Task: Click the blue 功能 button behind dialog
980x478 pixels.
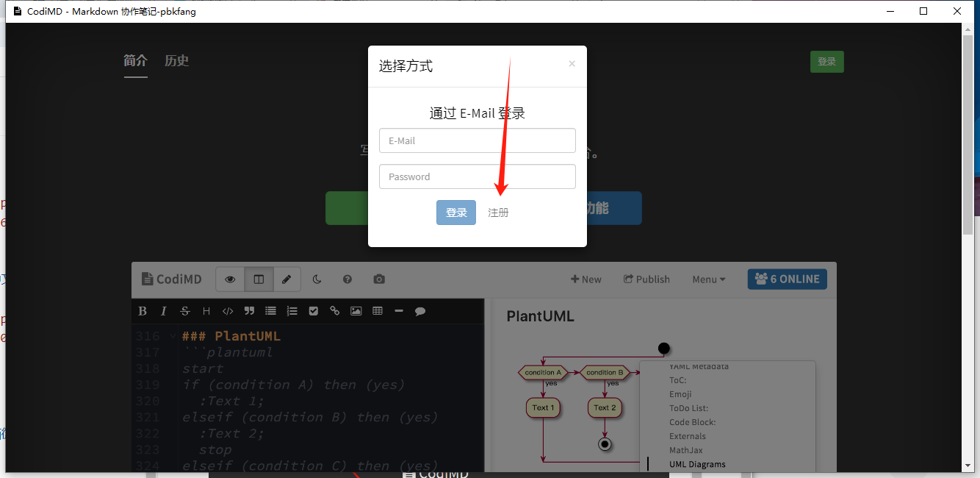Action: pos(614,208)
